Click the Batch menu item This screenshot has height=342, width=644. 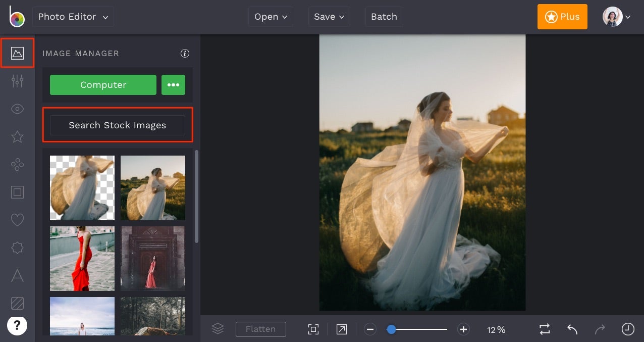pyautogui.click(x=384, y=17)
